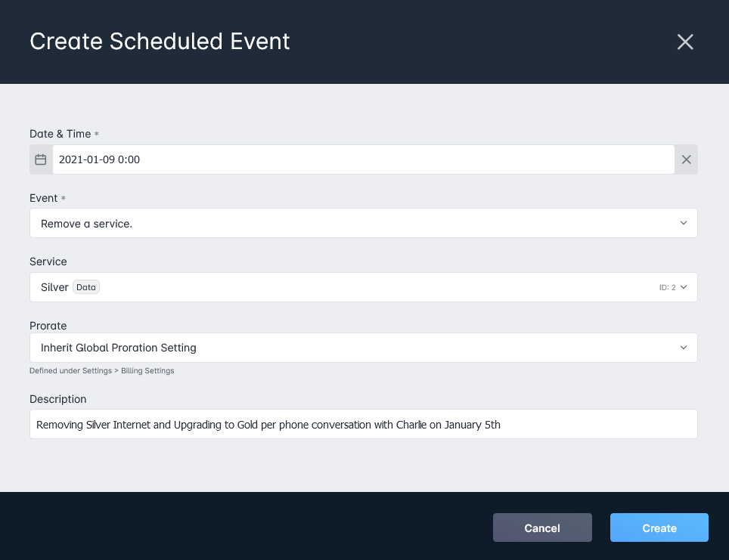
Task: Click the Service field label
Action: coord(48,261)
